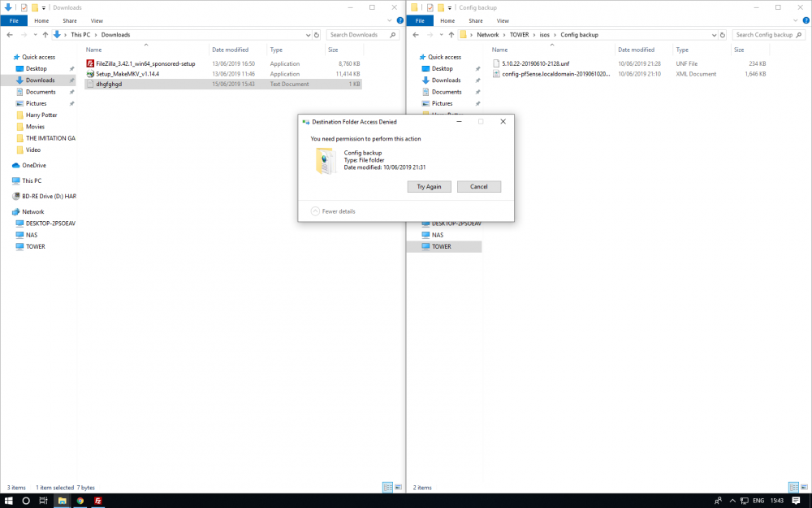Open BD-RE Drive (D:) in sidebar
Screen dimensions: 812x508
(49, 197)
